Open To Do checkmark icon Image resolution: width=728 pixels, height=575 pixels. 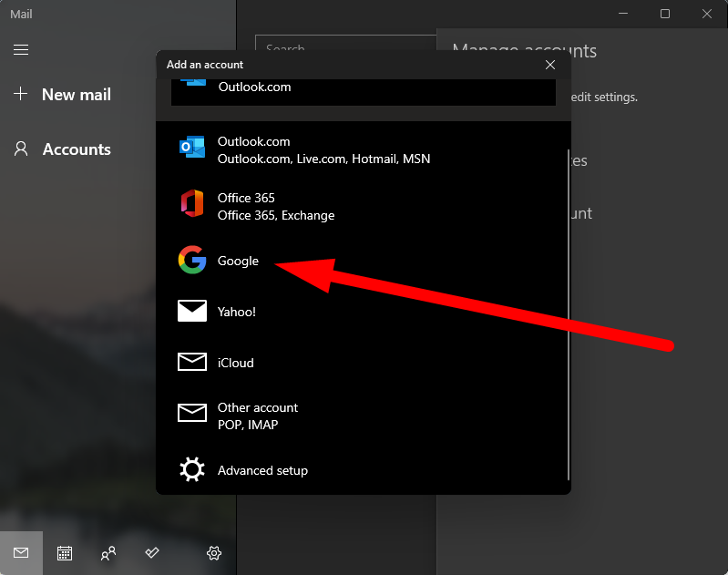152,553
